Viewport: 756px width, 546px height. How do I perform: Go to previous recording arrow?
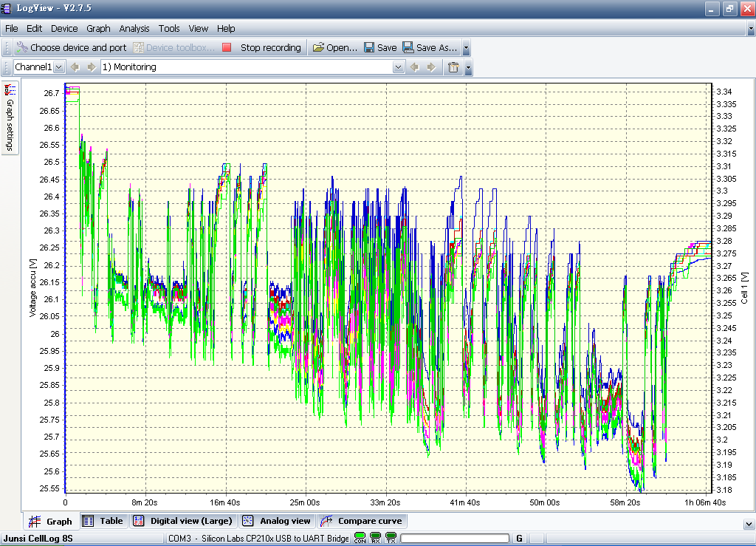(414, 67)
